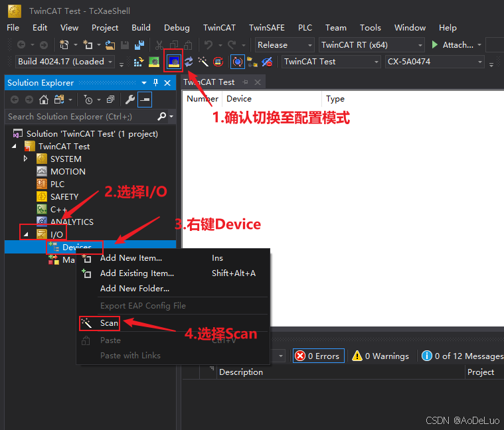The height and width of the screenshot is (430, 504).
Task: Open PLC menu in menu bar
Action: (x=305, y=28)
